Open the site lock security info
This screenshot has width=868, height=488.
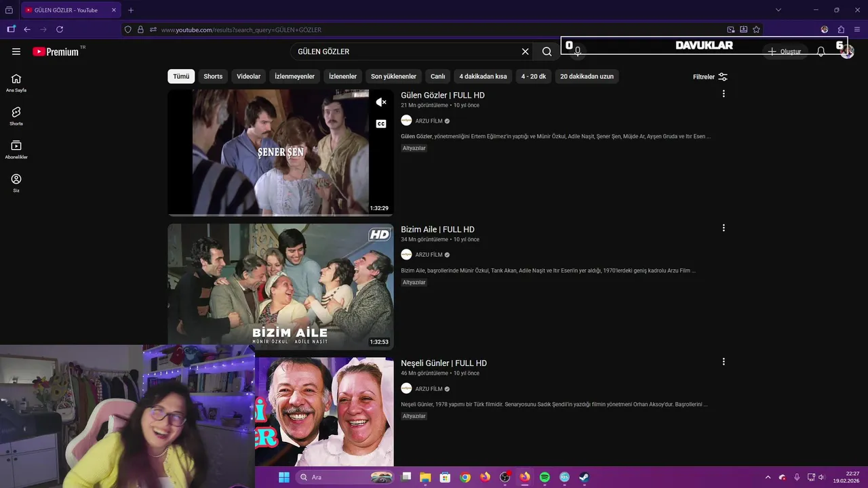point(140,30)
